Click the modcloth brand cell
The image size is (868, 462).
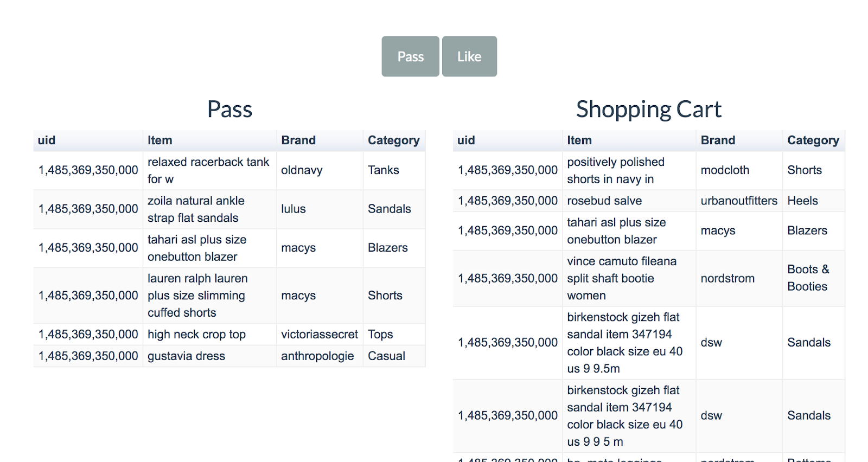(x=724, y=170)
